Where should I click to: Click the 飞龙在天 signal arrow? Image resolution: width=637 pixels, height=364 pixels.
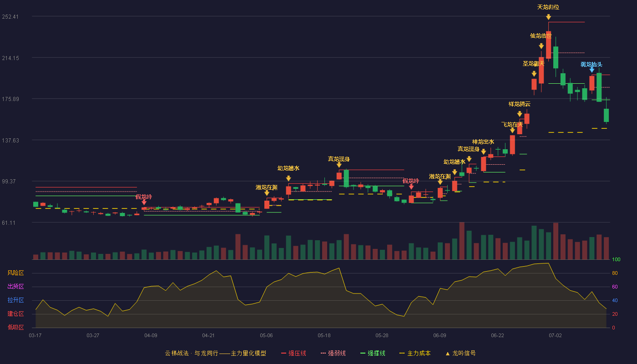(x=512, y=130)
